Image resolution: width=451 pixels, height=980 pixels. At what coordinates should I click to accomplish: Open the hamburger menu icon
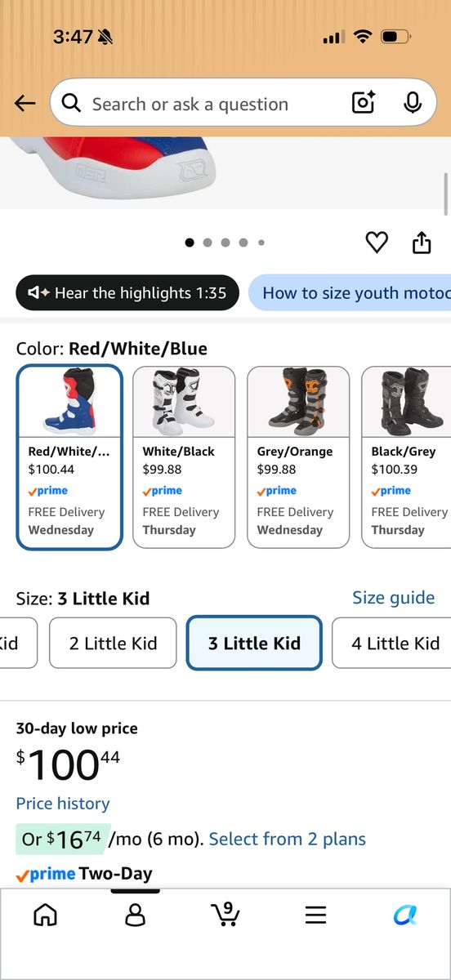tap(315, 915)
